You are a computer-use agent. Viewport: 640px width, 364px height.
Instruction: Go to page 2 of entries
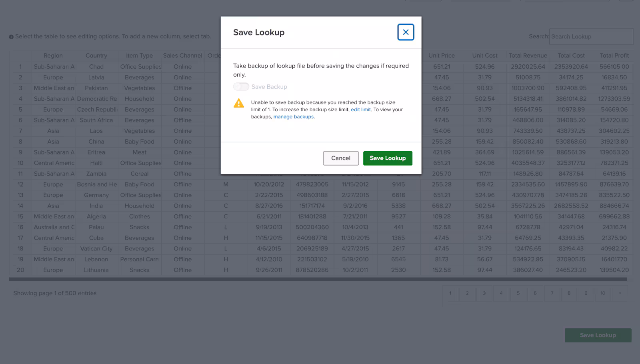pos(467,293)
